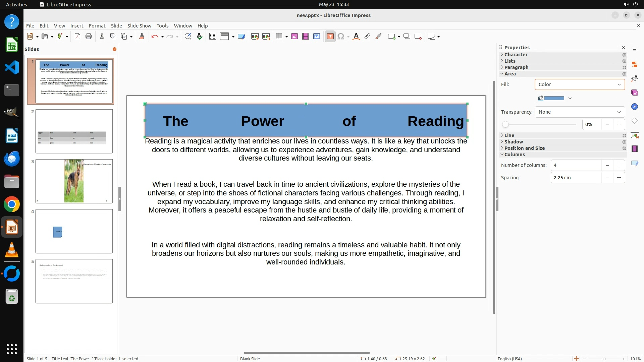The height and width of the screenshot is (362, 644).
Task: Decrease spacing with minus button
Action: pos(607,178)
